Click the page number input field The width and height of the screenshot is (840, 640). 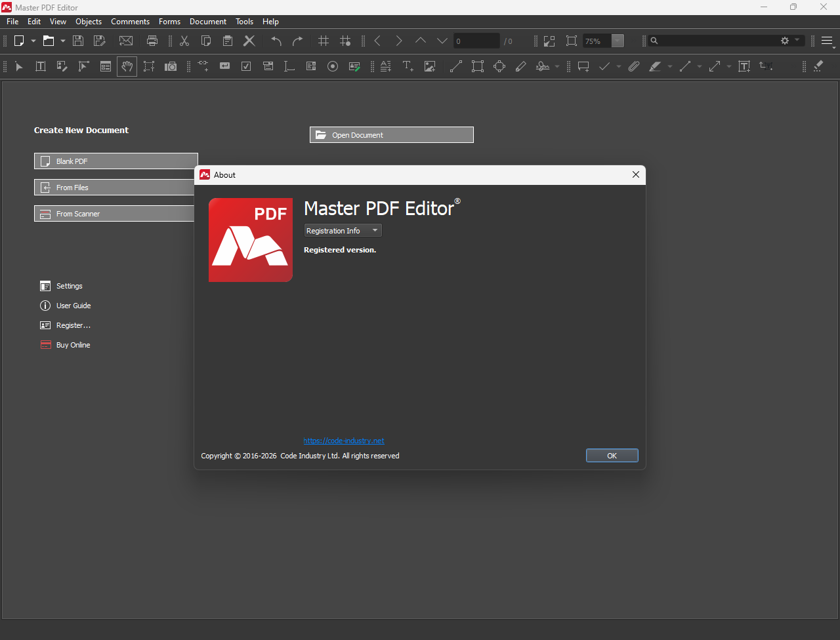(476, 41)
